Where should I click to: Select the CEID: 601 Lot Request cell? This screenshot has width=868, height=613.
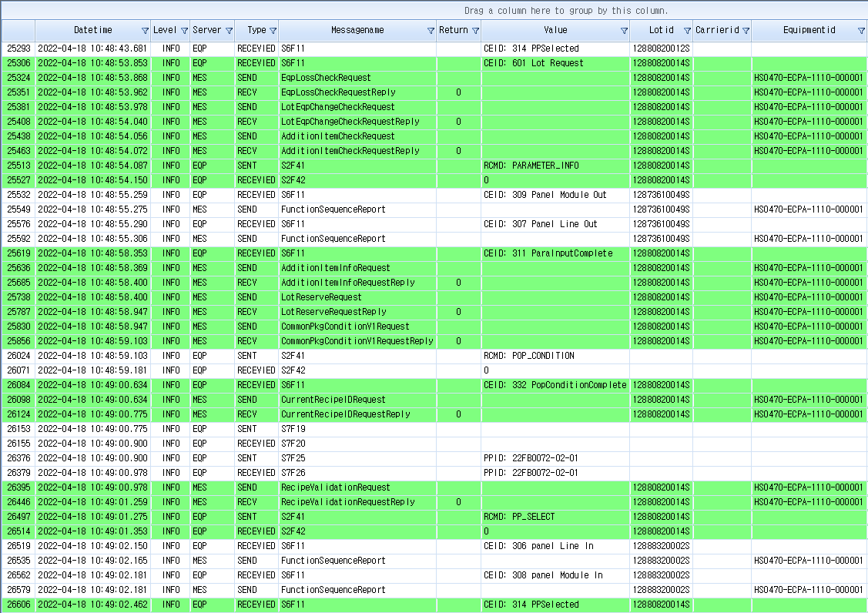555,63
